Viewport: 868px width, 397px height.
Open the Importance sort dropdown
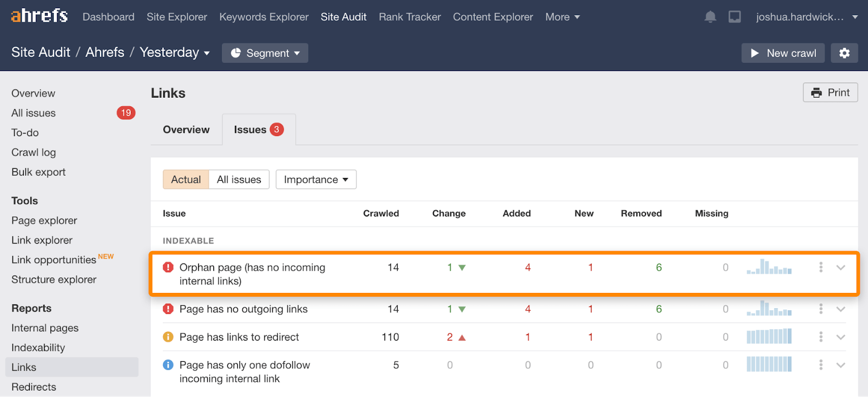pos(316,180)
